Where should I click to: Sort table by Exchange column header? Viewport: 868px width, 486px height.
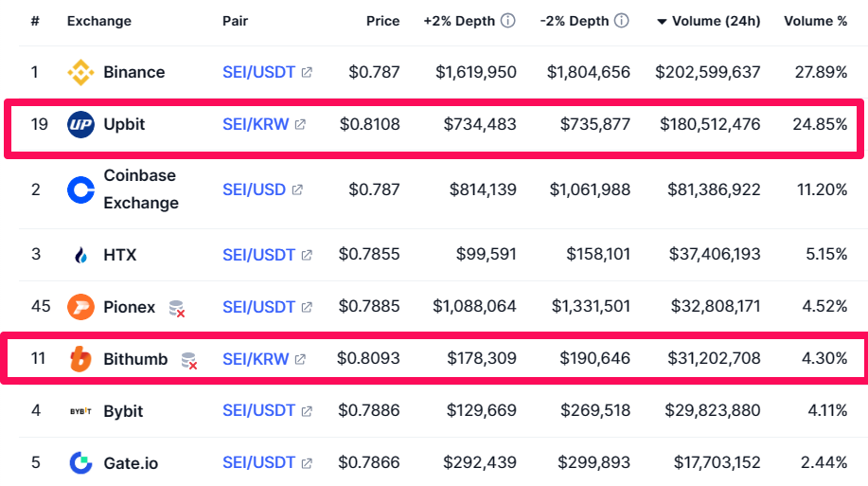99,21
